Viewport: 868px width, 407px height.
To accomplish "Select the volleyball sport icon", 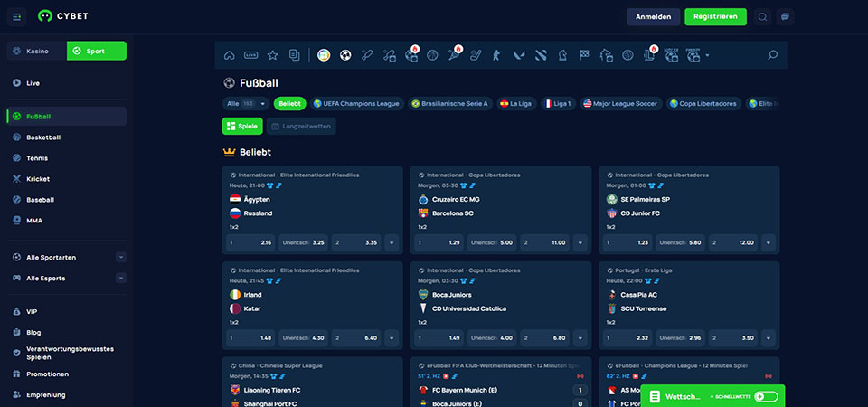I will coord(627,55).
